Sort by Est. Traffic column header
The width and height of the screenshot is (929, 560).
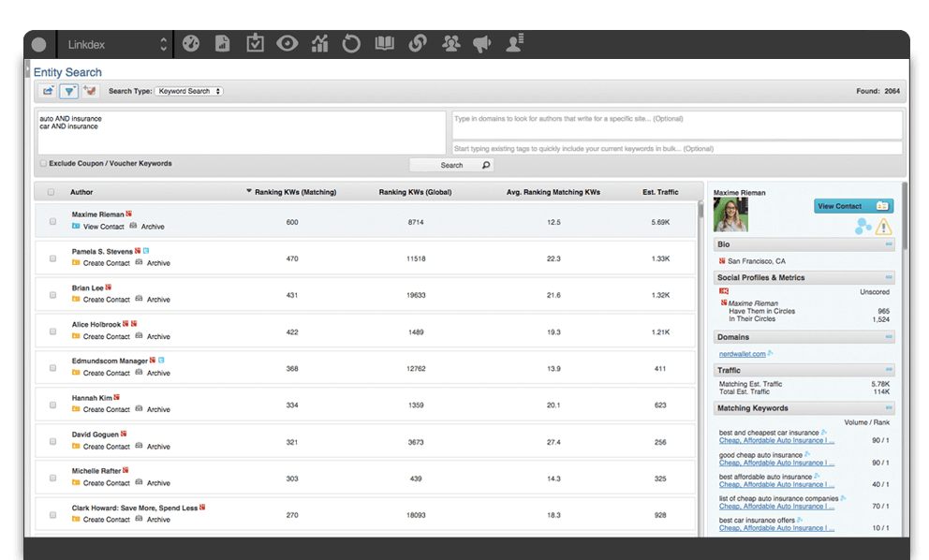(x=660, y=192)
